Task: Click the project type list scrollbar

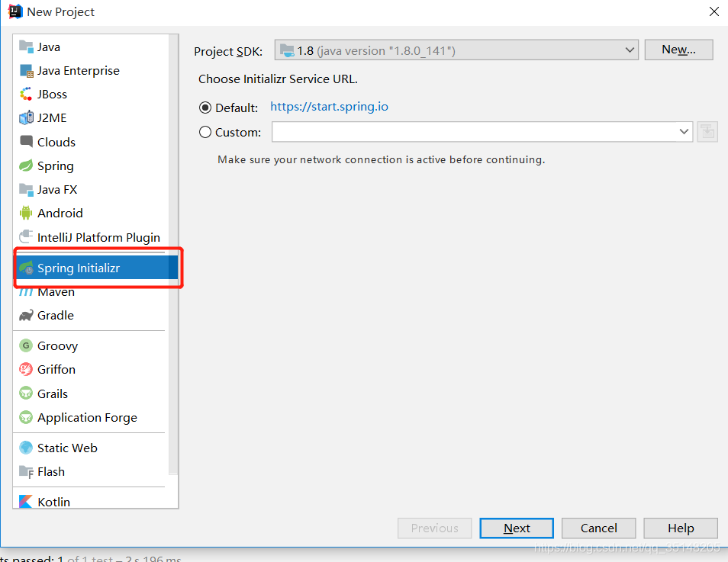Action: tap(173, 255)
